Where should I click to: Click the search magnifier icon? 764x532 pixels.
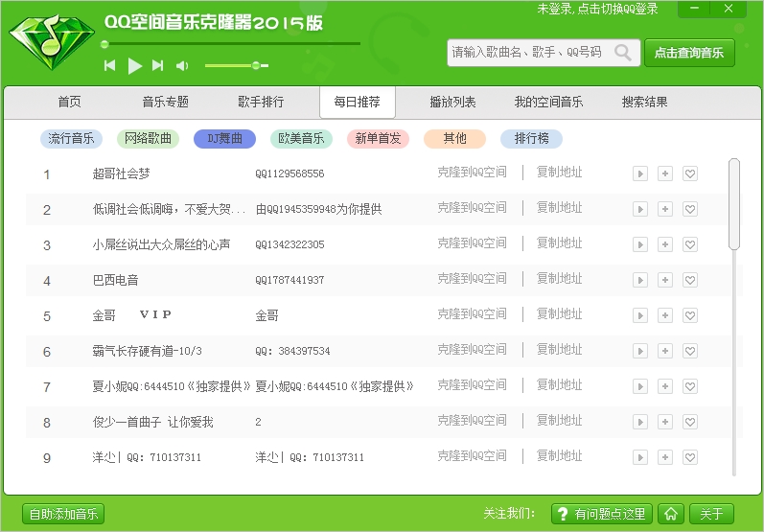pos(623,52)
